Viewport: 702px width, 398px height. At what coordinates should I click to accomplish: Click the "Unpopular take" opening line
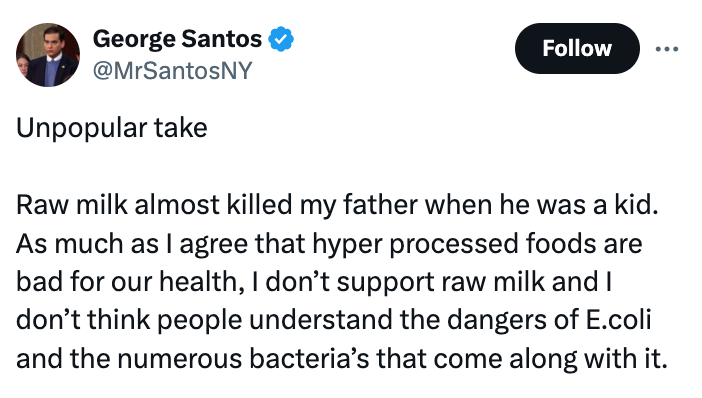(112, 128)
